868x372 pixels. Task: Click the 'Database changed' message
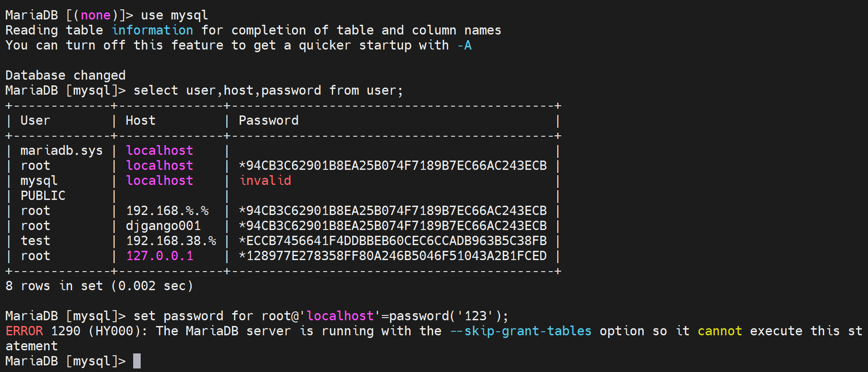click(65, 75)
